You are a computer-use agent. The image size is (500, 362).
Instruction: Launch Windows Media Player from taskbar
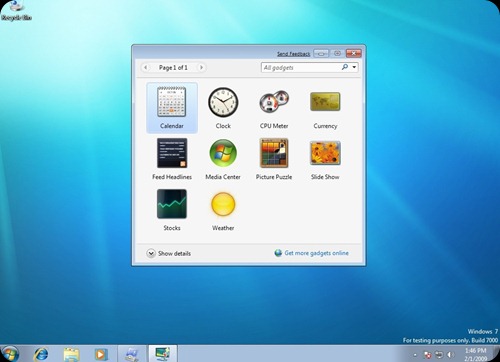101,354
